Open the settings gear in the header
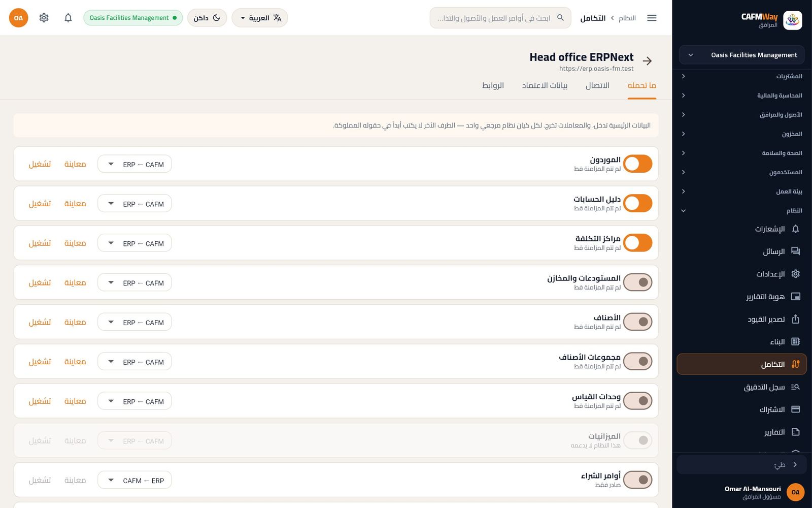The width and height of the screenshot is (812, 508). click(x=44, y=18)
